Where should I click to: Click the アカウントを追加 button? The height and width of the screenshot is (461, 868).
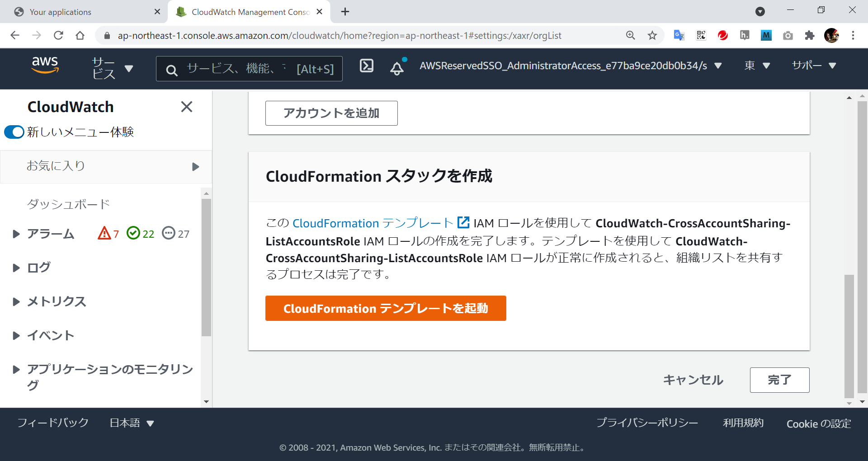point(331,113)
